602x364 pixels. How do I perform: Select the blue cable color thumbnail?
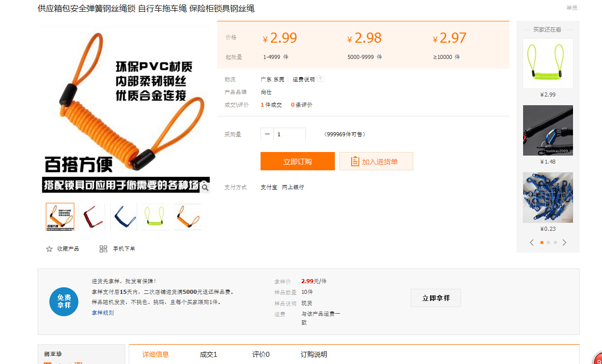[x=124, y=217]
